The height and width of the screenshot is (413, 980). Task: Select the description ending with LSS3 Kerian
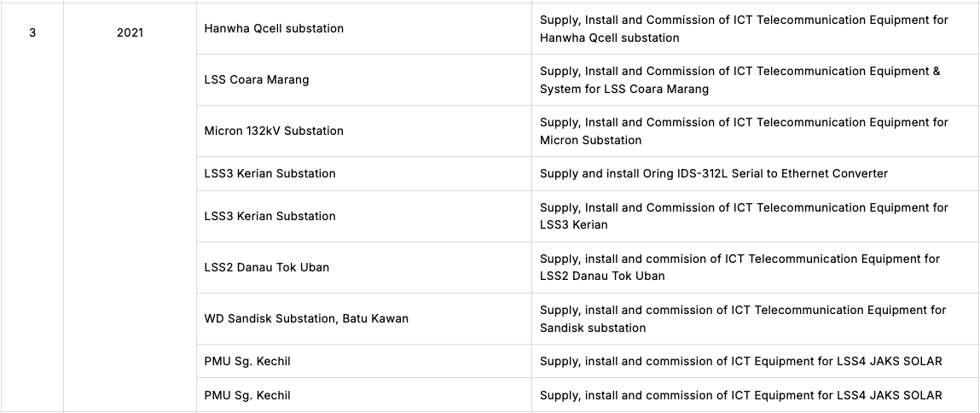point(744,217)
